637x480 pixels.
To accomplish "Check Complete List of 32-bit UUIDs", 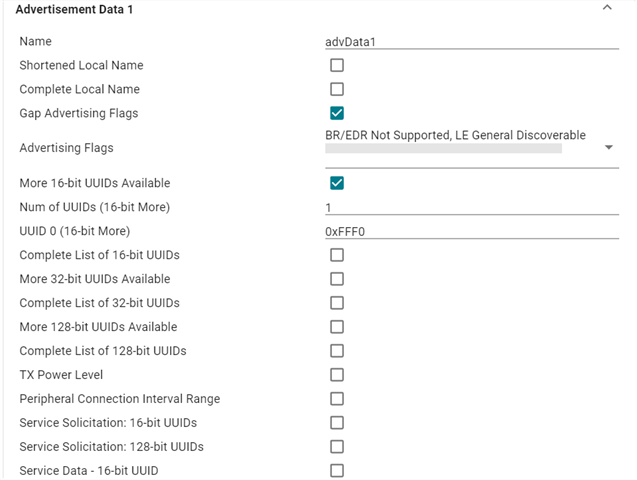I will pyautogui.click(x=337, y=303).
